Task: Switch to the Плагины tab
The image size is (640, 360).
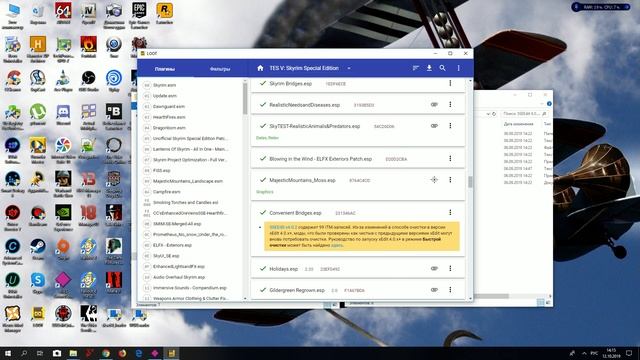Action: pyautogui.click(x=165, y=69)
